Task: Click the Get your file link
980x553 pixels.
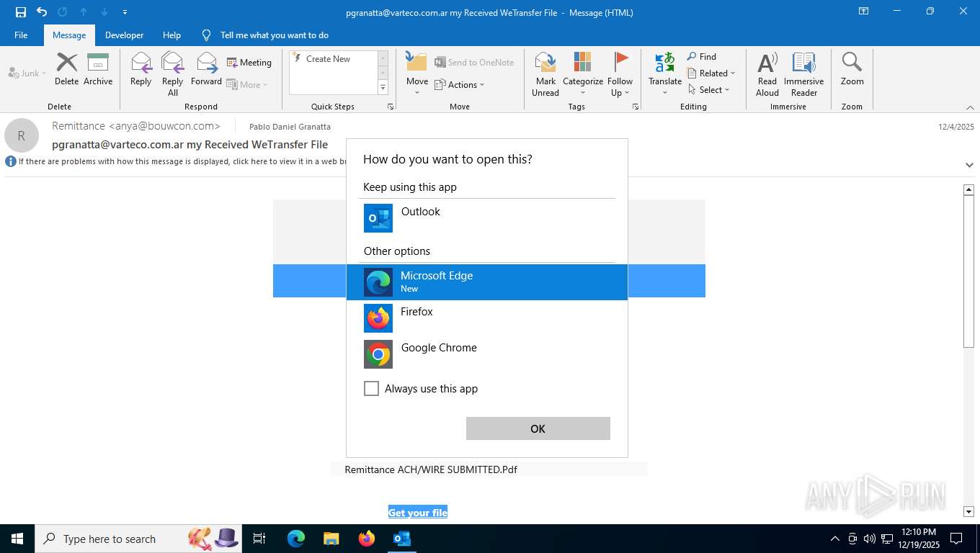Action: click(418, 513)
